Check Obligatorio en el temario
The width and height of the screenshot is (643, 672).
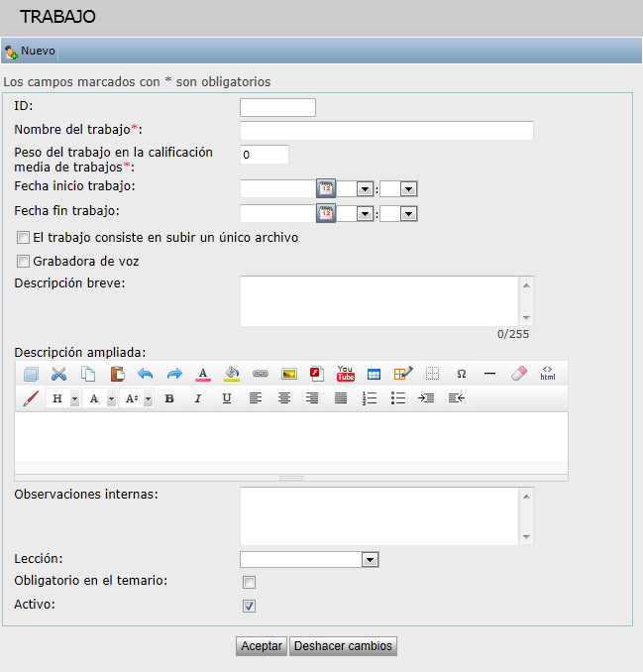[250, 582]
